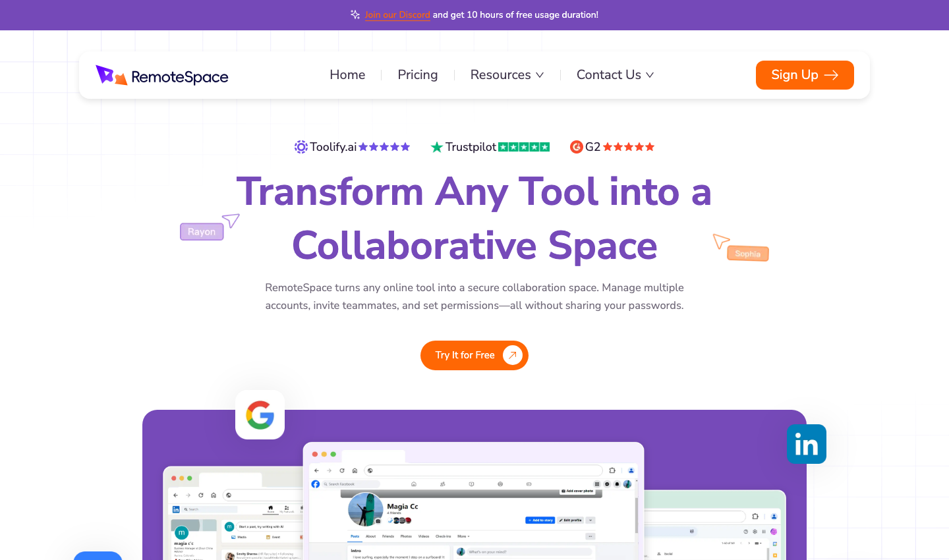The width and height of the screenshot is (949, 560).
Task: Click the Search Facebook field
Action: pos(351,484)
